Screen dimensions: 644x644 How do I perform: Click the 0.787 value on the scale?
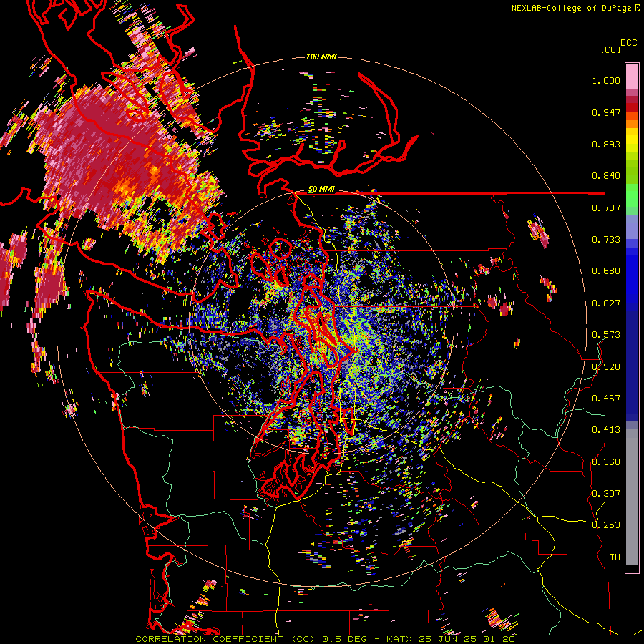coord(606,208)
